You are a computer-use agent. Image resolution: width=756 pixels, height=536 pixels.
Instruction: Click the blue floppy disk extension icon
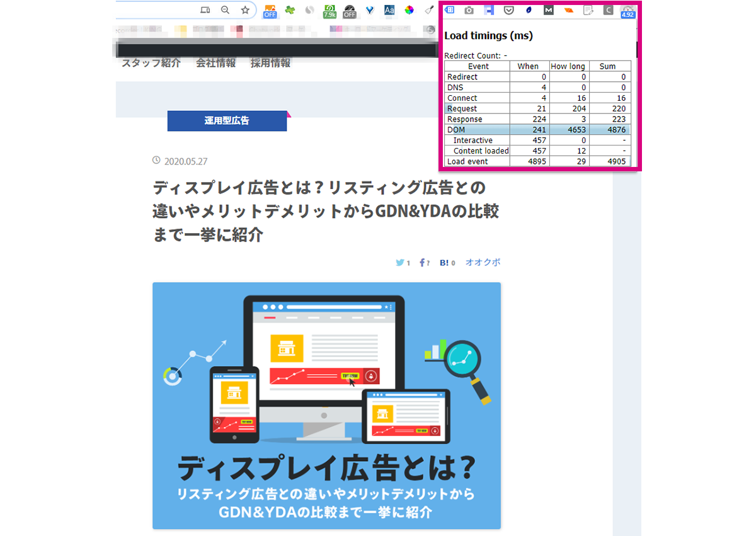point(489,10)
